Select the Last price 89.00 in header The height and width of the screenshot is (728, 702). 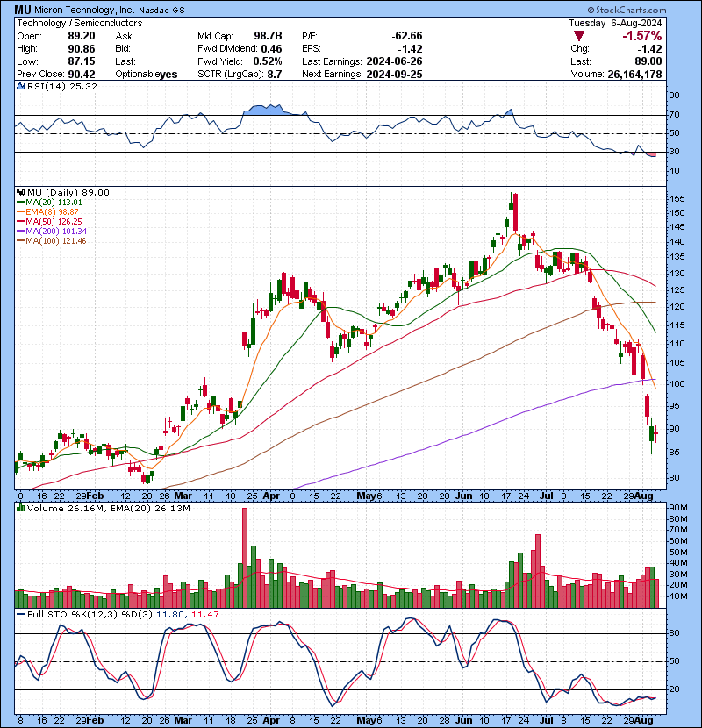(x=649, y=61)
